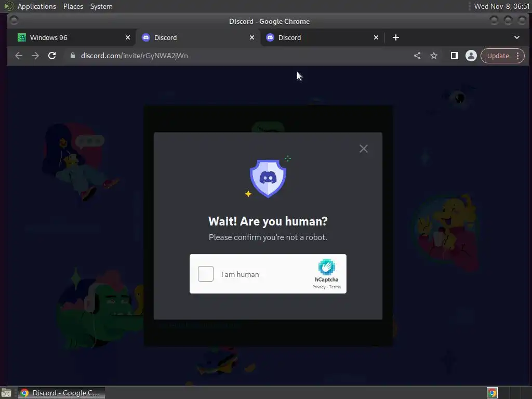532x399 pixels.
Task: Open the Applications menu
Action: (37, 6)
